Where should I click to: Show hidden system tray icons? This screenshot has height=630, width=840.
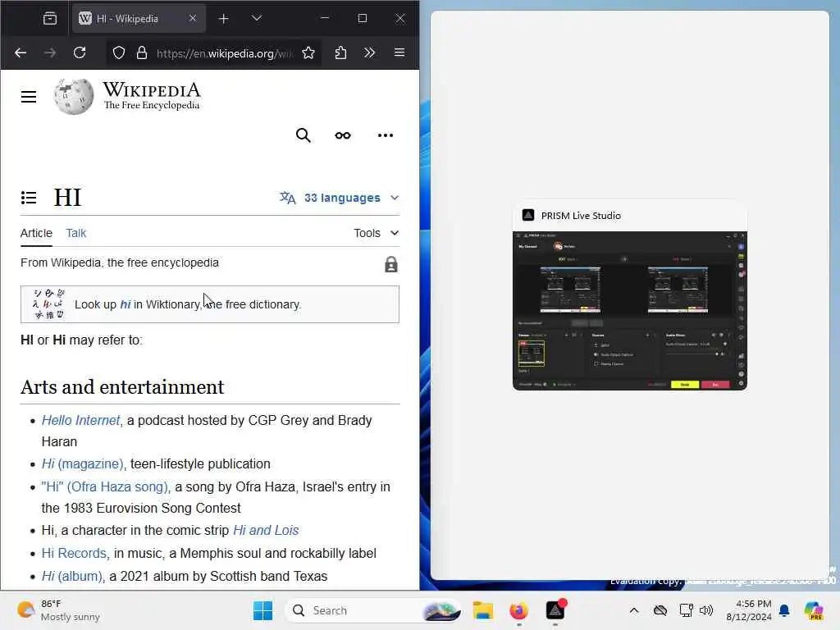[634, 610]
